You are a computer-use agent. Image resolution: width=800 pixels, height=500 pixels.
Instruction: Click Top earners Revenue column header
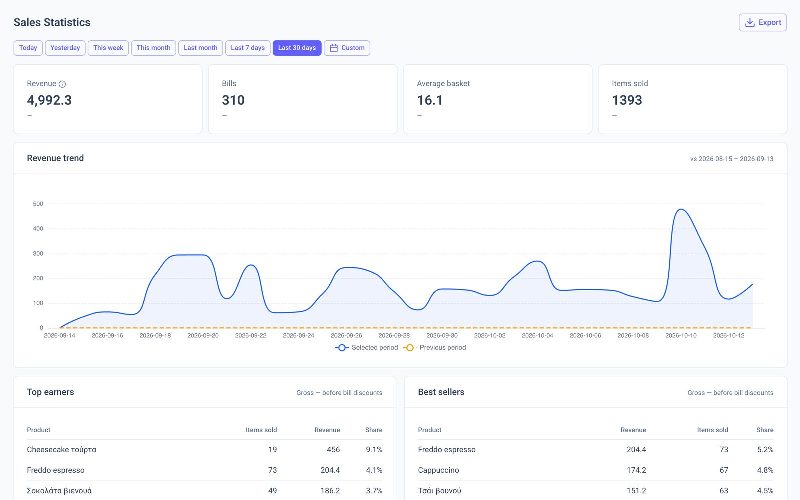327,430
